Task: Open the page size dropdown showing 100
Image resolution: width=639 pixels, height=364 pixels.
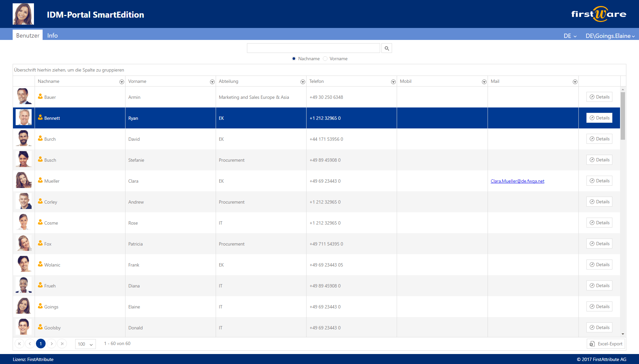Action: pos(86,344)
